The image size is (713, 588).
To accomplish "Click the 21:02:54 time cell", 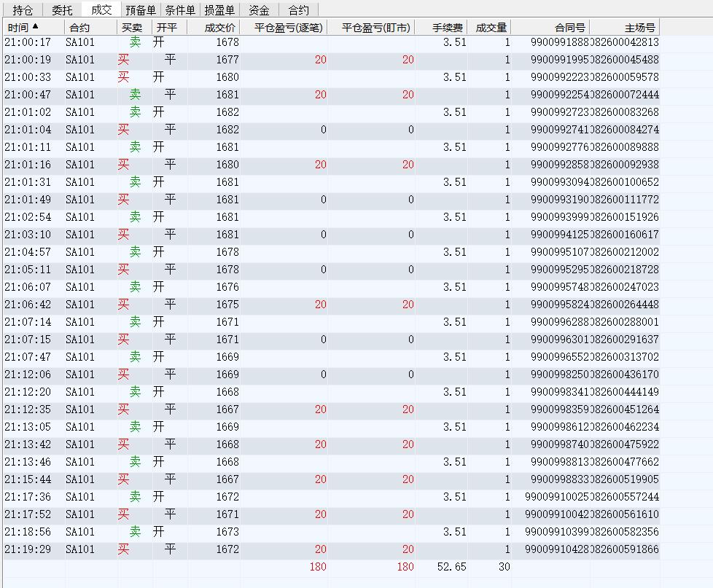I will [28, 217].
